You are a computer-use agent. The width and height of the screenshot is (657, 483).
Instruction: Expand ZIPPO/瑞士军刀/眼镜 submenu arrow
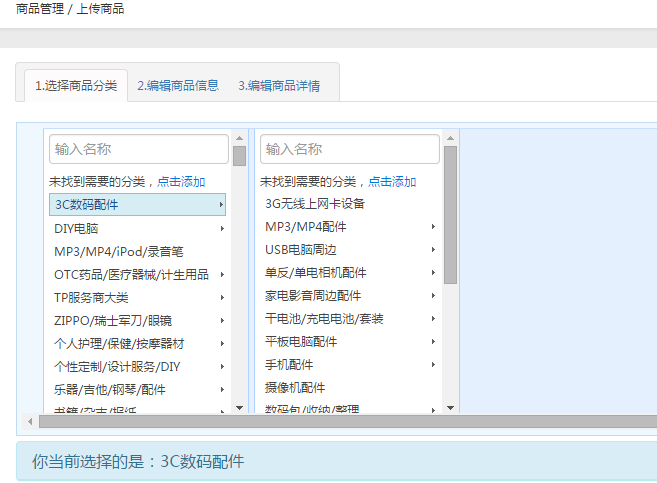point(221,320)
